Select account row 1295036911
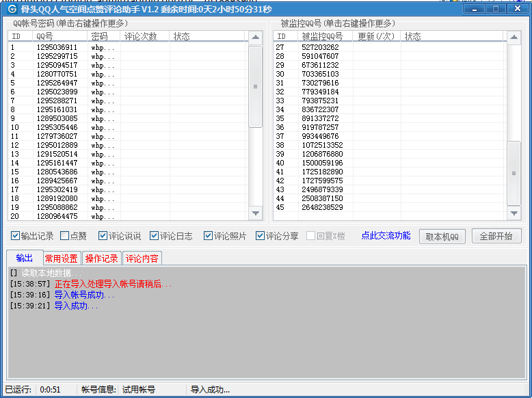 click(128, 47)
